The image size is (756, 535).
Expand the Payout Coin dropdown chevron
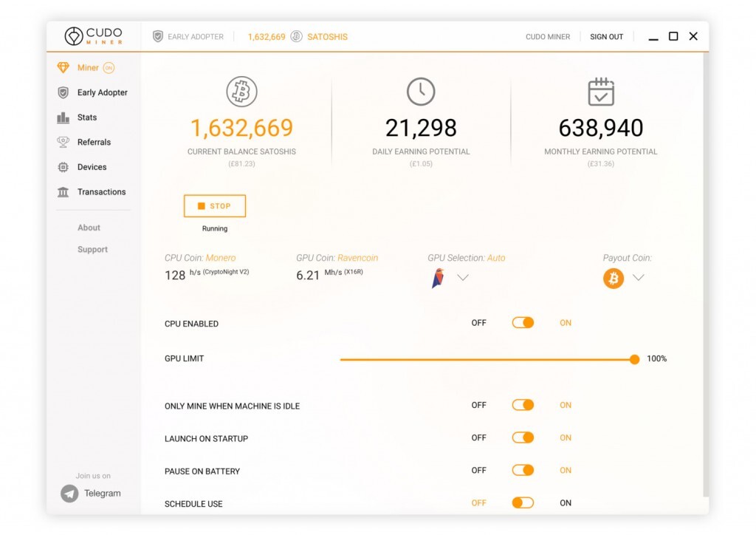(x=639, y=278)
